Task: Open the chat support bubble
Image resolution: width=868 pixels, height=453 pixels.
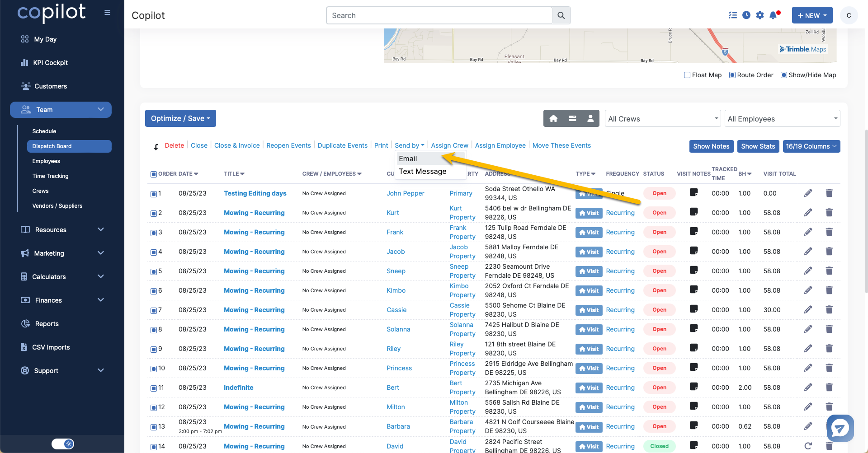Action: pyautogui.click(x=840, y=428)
